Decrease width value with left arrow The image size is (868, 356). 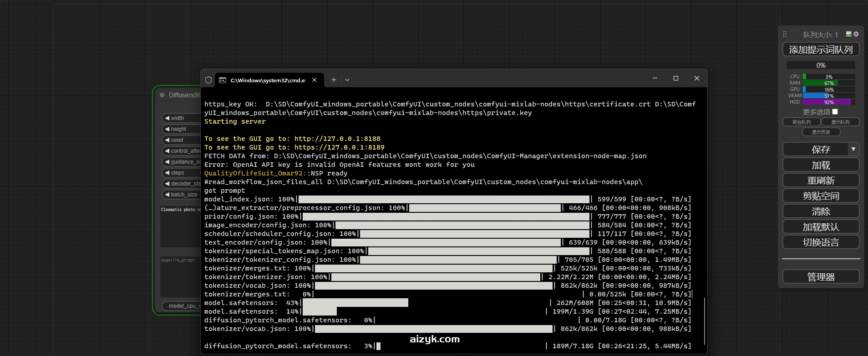(x=167, y=118)
